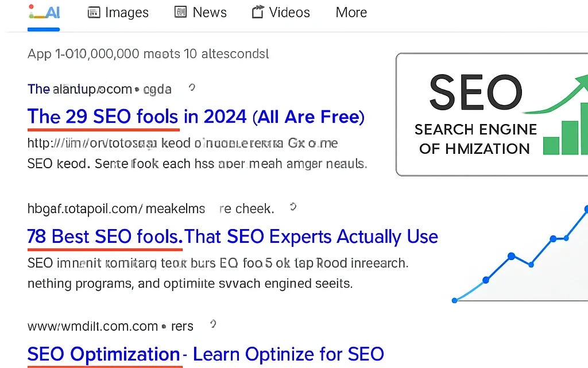
Task: Click the Images tab icon
Action: [x=94, y=13]
